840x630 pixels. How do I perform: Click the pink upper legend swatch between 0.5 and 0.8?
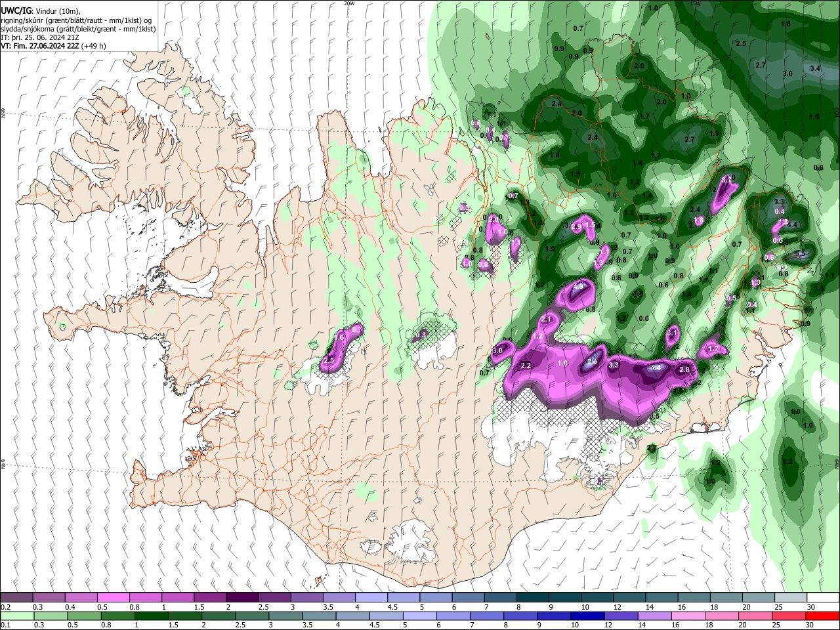click(x=114, y=597)
